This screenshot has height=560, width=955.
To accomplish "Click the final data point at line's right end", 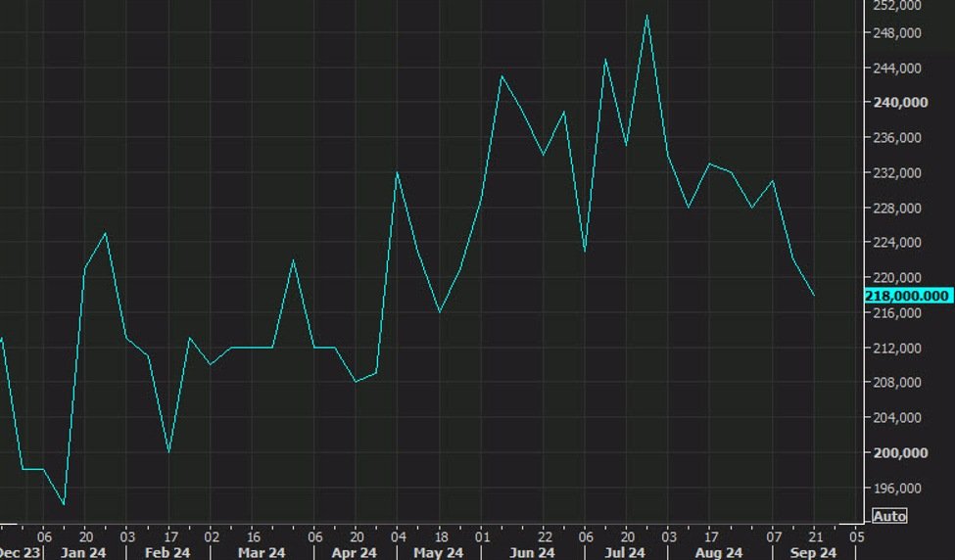I will [x=814, y=296].
